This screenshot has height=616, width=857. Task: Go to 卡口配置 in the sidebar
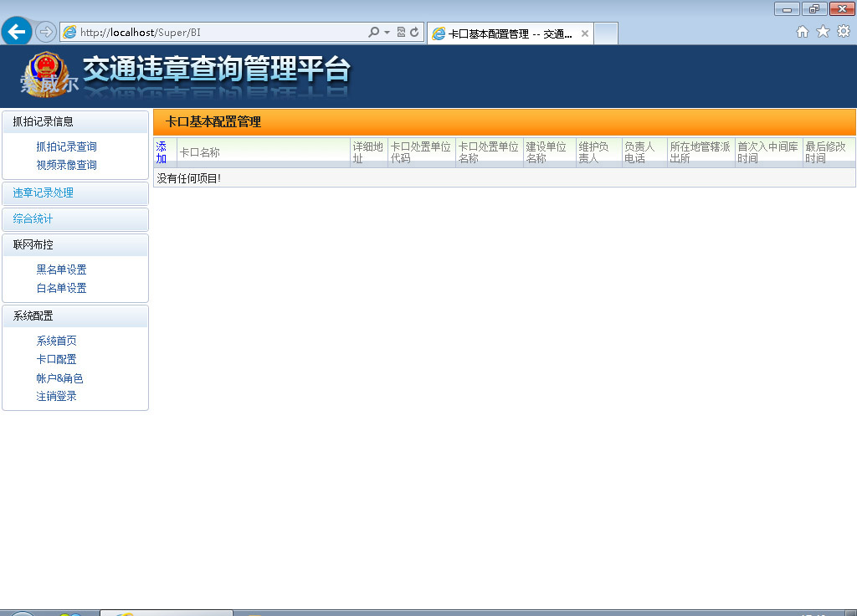pos(57,359)
